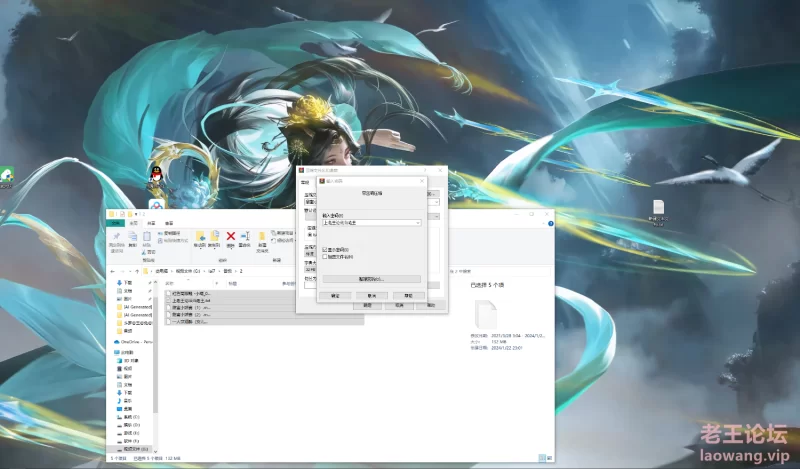Open the Quick Access Toolbar customize dropdown
Screen dimensions: 800x469
(136, 214)
